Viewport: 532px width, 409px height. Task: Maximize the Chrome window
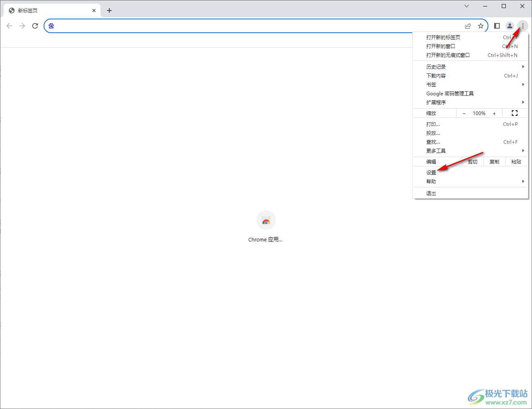(504, 6)
